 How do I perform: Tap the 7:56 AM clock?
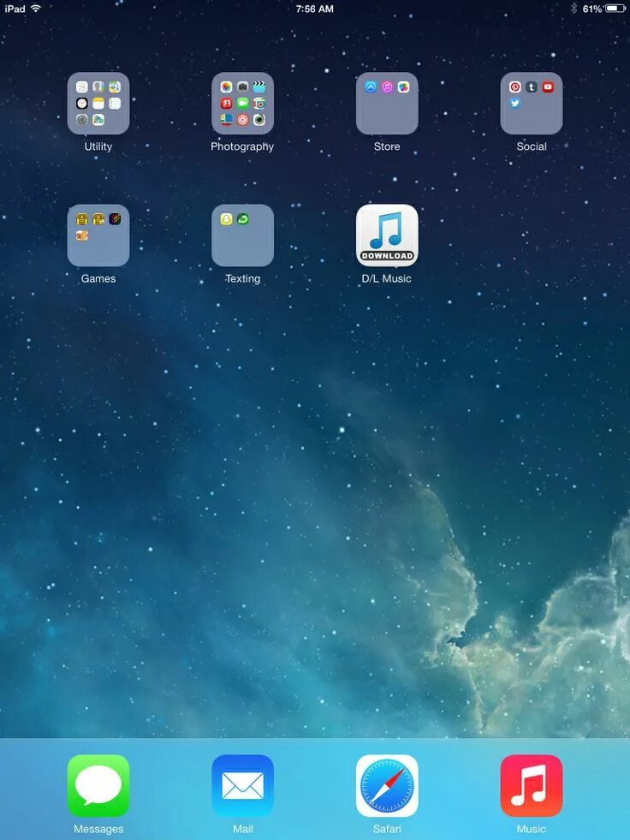[314, 9]
